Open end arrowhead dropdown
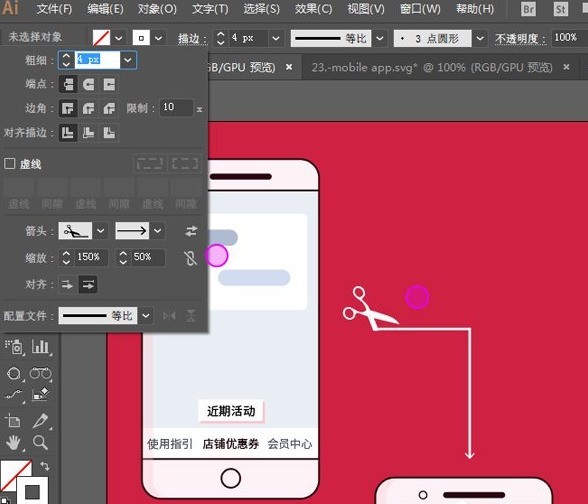588x504 pixels. coord(158,231)
